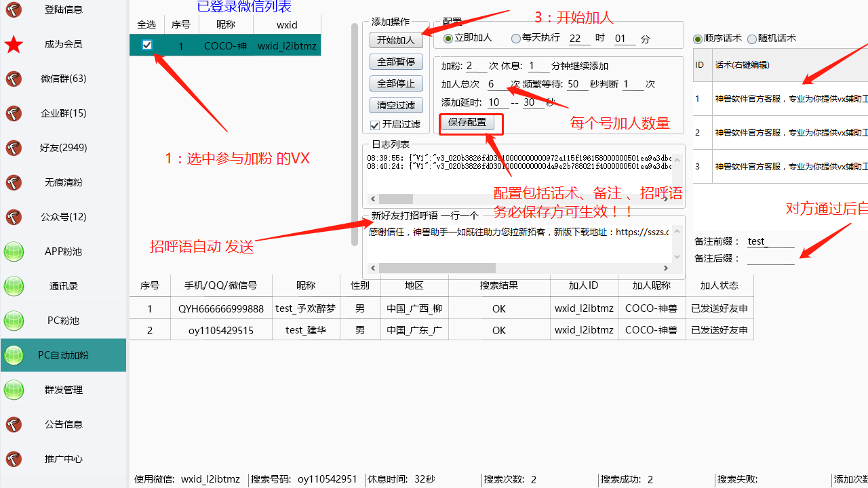Click the APP粉池 globe icon
This screenshot has height=488, width=868.
click(x=14, y=251)
